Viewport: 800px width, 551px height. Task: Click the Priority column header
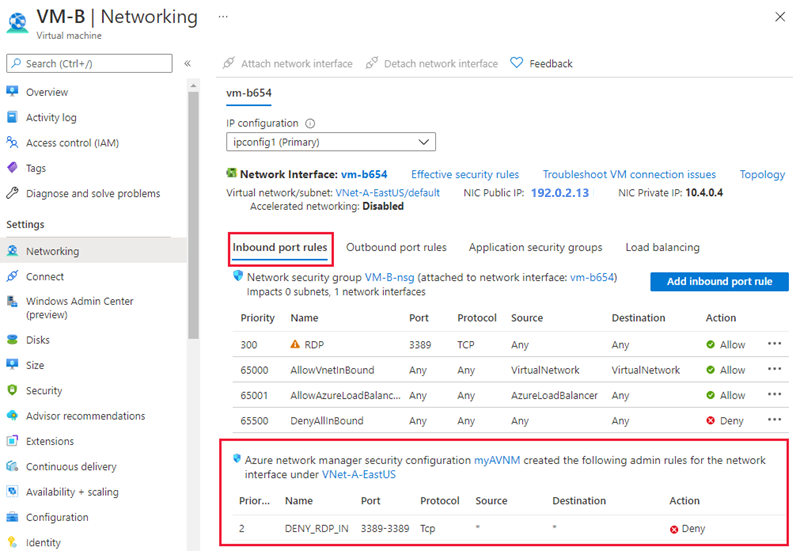pos(258,318)
